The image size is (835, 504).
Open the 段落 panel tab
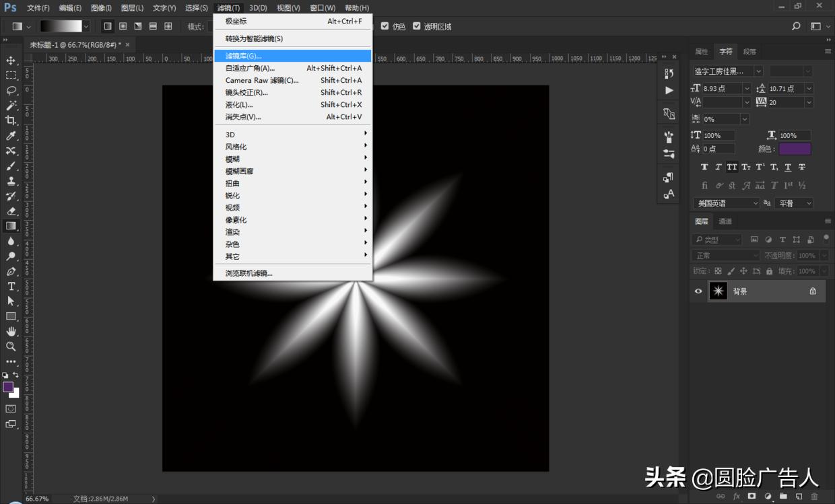749,52
